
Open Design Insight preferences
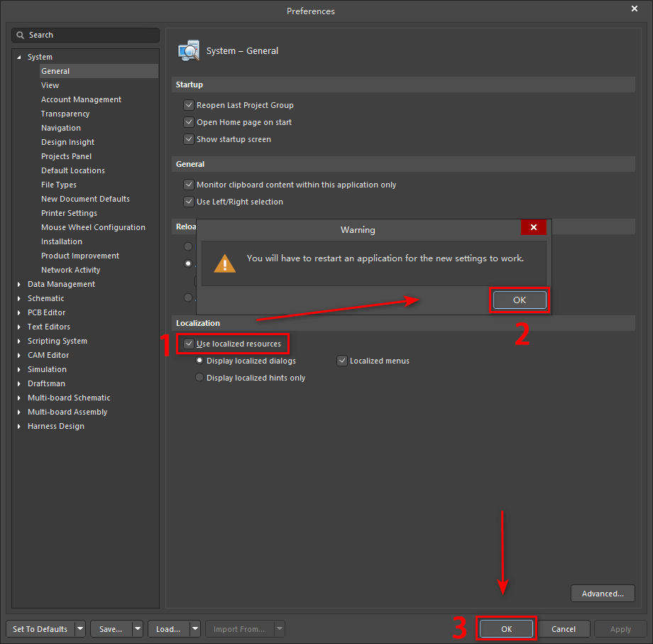(x=67, y=142)
